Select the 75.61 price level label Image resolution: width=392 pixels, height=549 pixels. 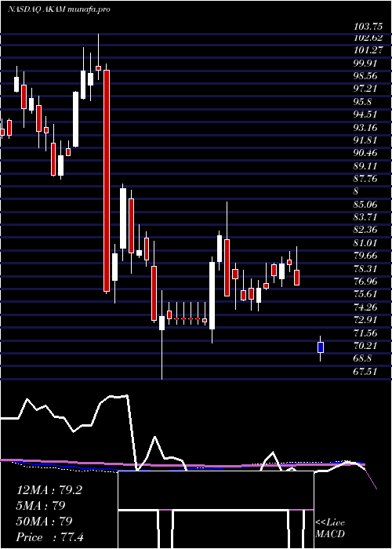click(365, 294)
